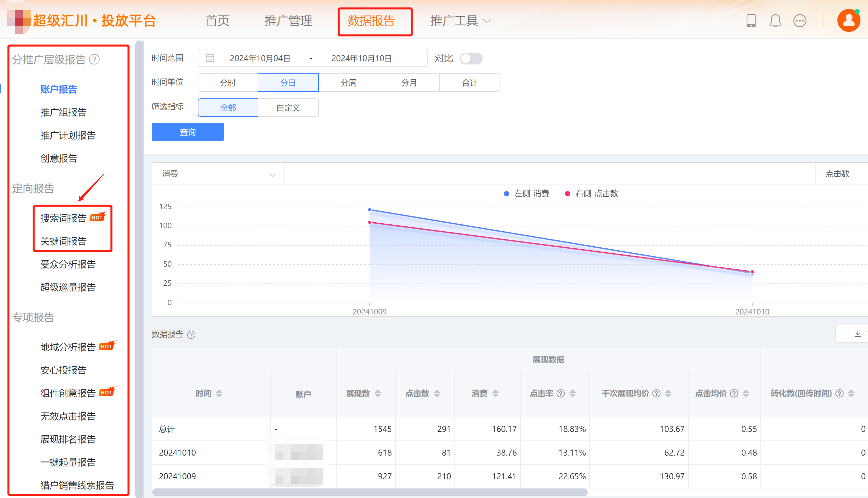
Task: Open 超级巡量报告 link
Action: point(68,287)
